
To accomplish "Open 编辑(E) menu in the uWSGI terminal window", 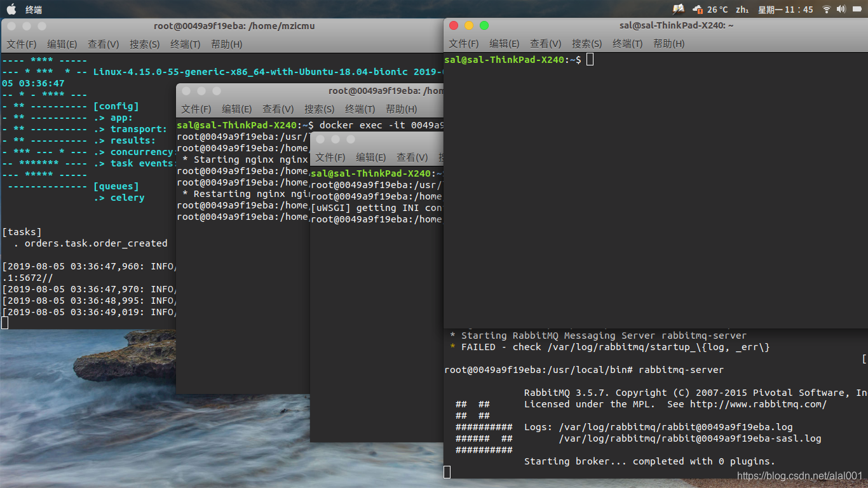I will click(x=371, y=157).
